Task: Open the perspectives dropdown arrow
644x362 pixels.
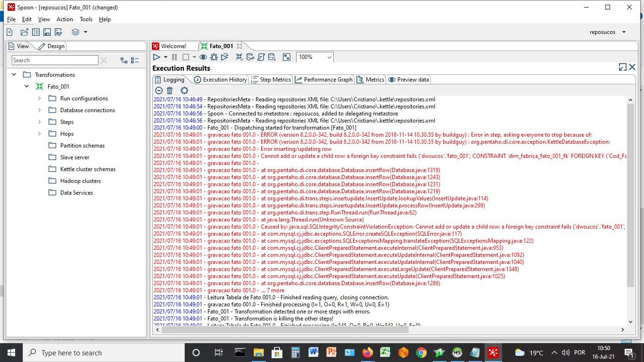Action: pos(85,32)
